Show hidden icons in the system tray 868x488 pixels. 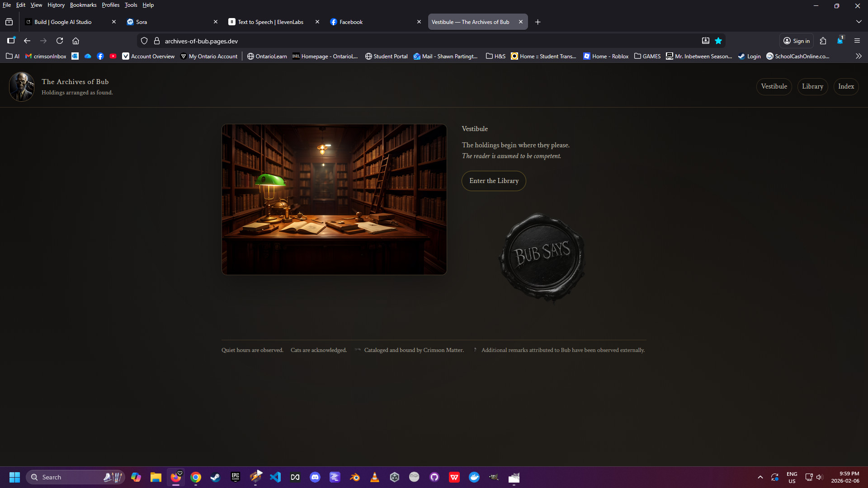pyautogui.click(x=760, y=477)
